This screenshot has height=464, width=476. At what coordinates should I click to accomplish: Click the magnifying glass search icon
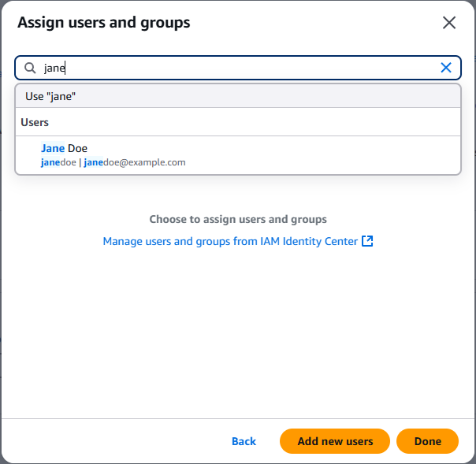point(31,68)
